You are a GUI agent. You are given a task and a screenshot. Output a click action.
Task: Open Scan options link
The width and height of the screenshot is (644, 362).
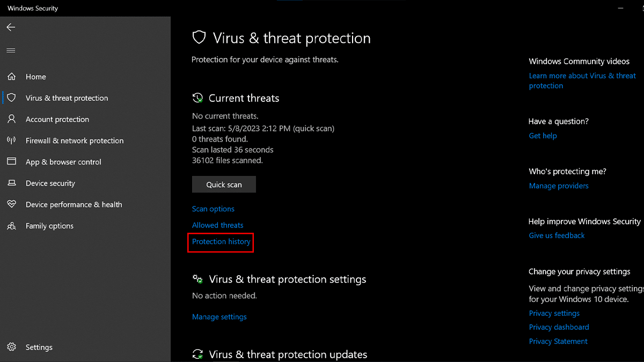pyautogui.click(x=213, y=209)
